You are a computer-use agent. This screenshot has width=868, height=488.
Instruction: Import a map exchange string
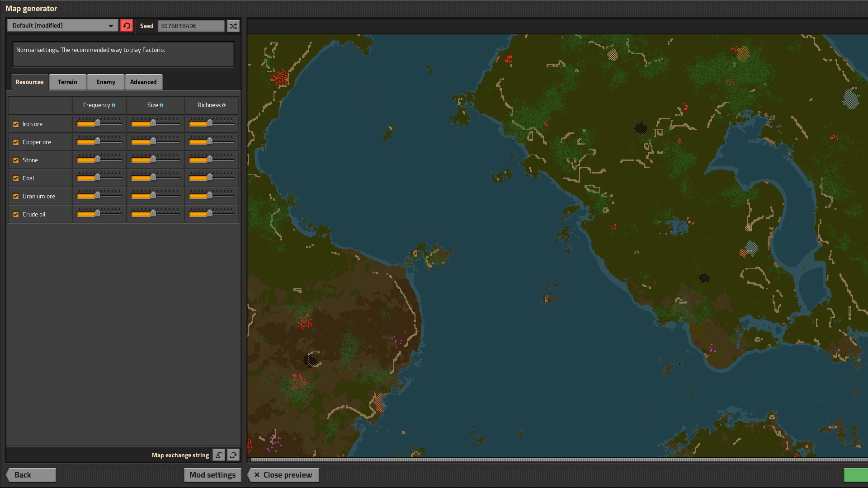(219, 455)
